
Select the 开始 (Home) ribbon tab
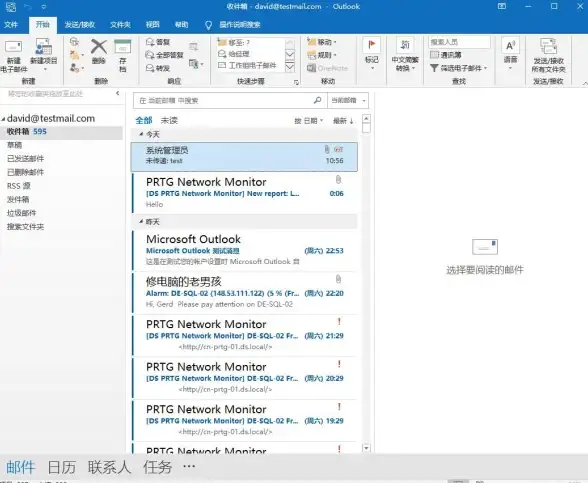coord(43,25)
